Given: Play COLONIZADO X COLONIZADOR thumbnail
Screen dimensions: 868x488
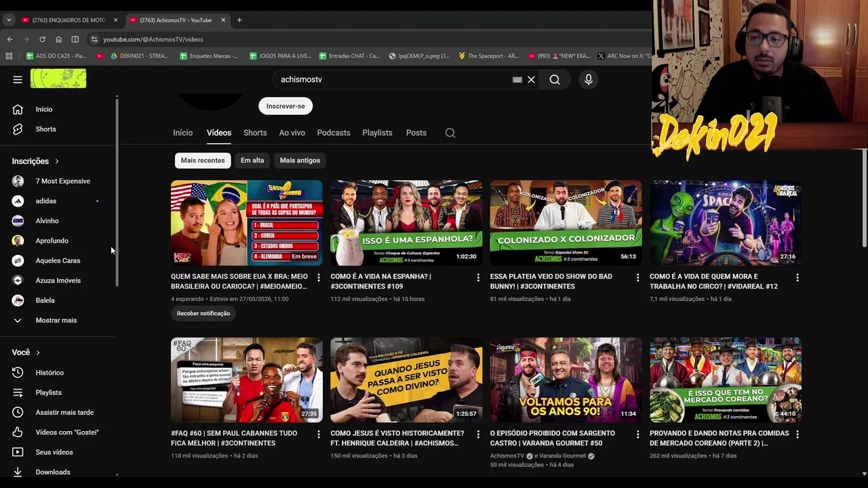Looking at the screenshot, I should 566,223.
